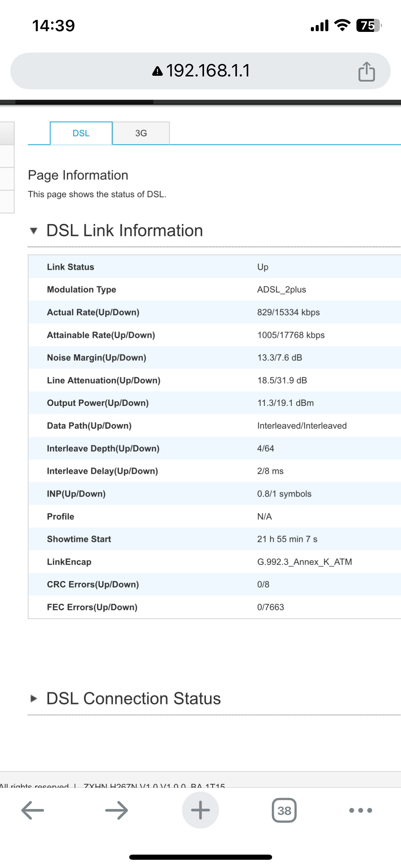
Task: Select the Interleaved/Interleaved value
Action: pyautogui.click(x=302, y=426)
